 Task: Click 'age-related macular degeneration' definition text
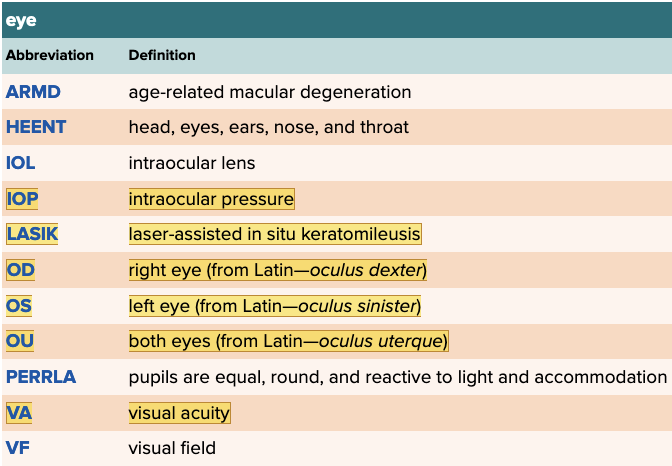pyautogui.click(x=270, y=92)
